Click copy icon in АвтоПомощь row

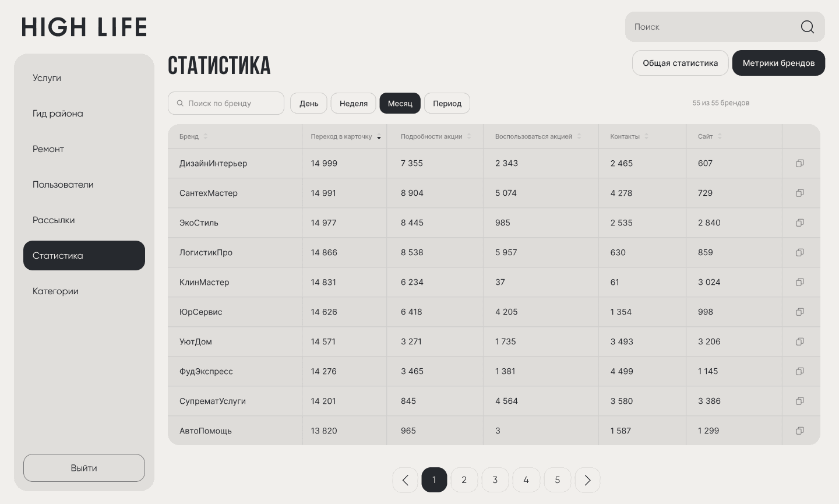click(799, 431)
